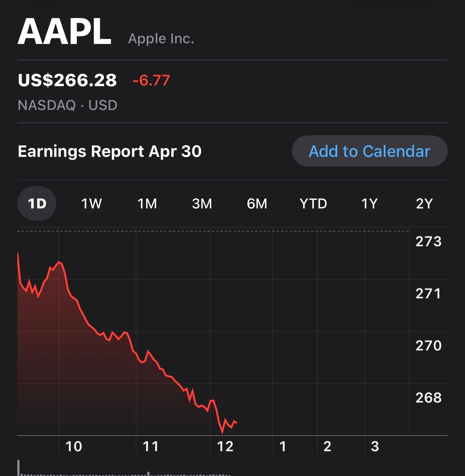Click the 273 price axis label

428,241
